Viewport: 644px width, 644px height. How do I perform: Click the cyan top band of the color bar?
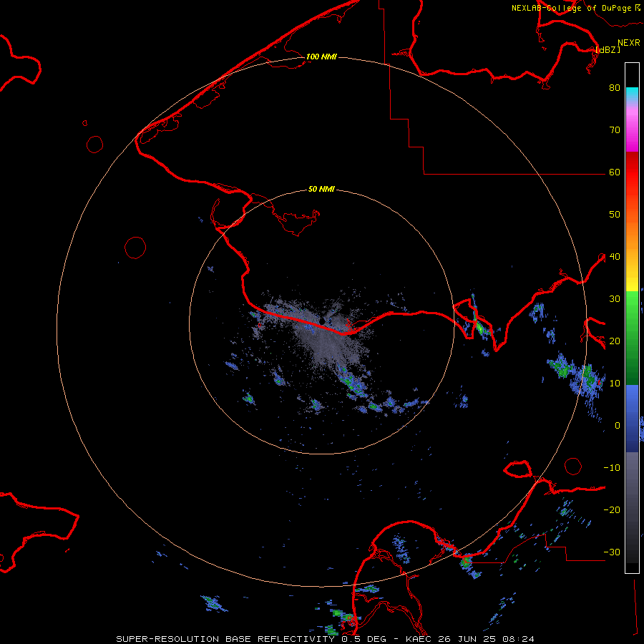click(x=632, y=94)
